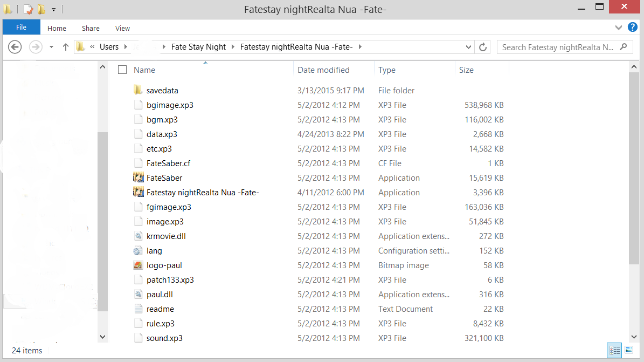644x362 pixels.
Task: Go back using the Back arrow
Action: tap(15, 47)
